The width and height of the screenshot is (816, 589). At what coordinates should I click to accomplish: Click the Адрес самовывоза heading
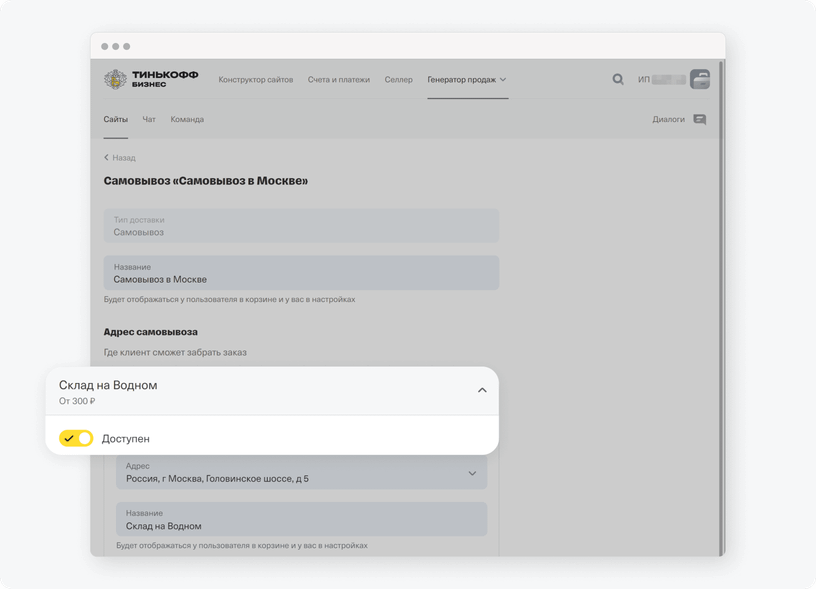[x=150, y=332]
